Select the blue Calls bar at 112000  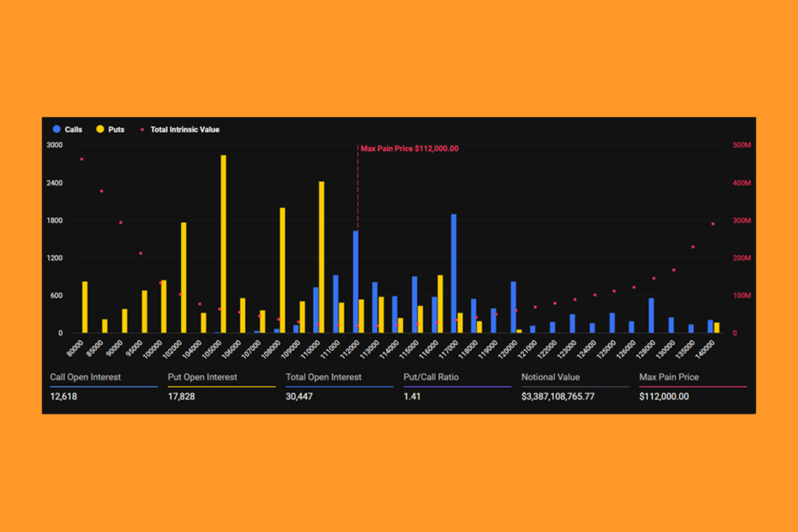click(355, 282)
